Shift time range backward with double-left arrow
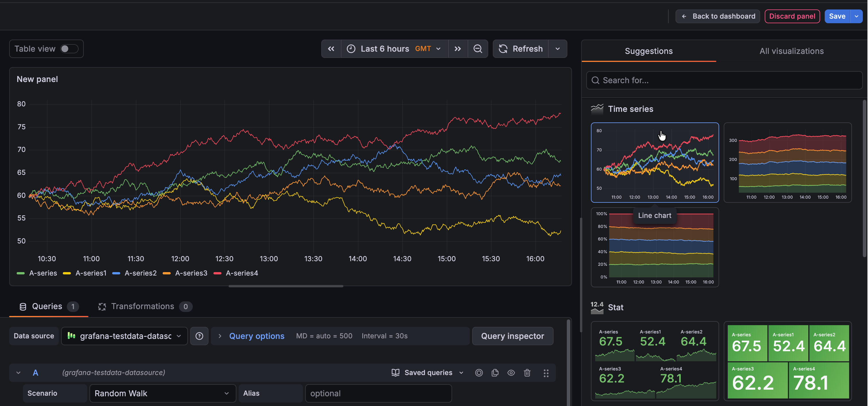Image resolution: width=868 pixels, height=406 pixels. (x=331, y=48)
